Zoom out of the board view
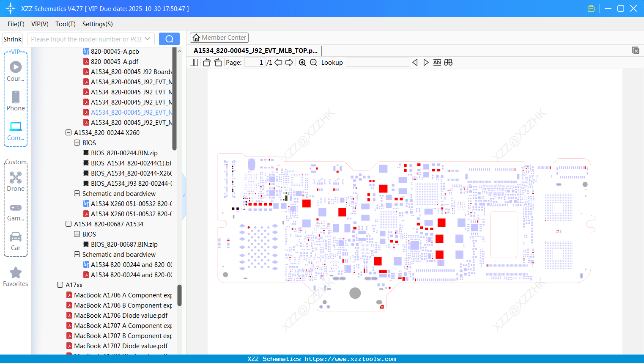 click(313, 63)
